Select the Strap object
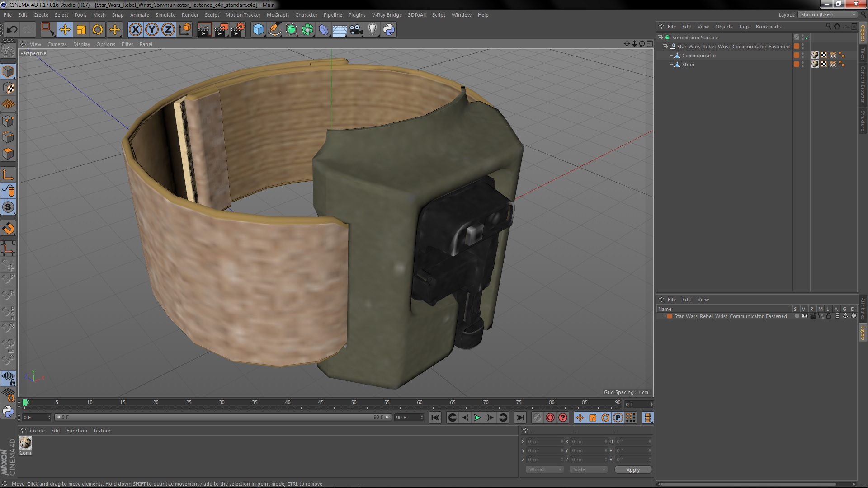The image size is (868, 488). point(688,65)
